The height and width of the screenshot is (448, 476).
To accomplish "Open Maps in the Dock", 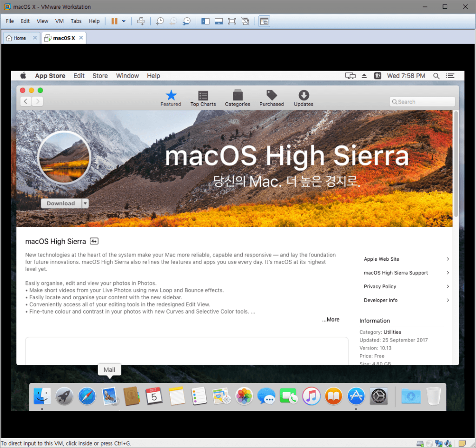I will (x=221, y=396).
